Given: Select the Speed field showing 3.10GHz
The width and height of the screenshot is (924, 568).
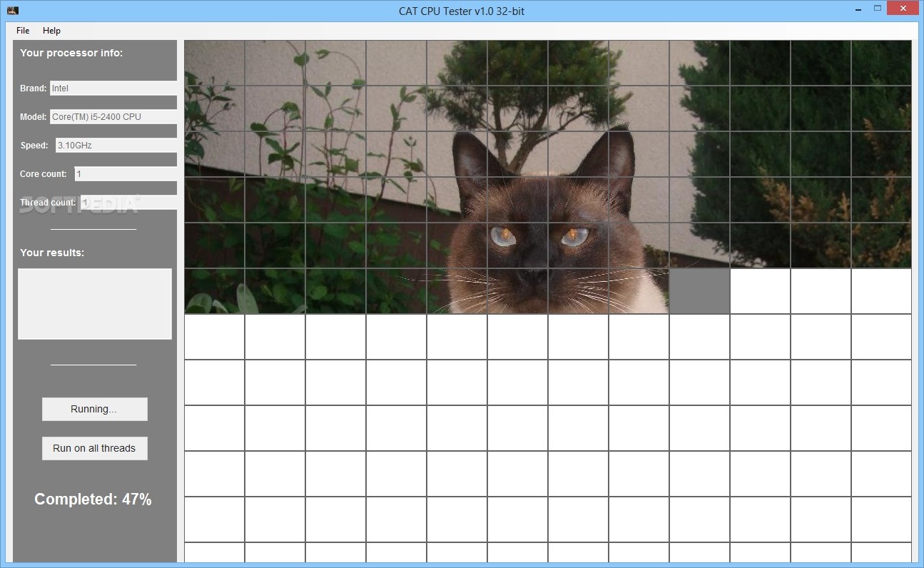Looking at the screenshot, I should (116, 146).
